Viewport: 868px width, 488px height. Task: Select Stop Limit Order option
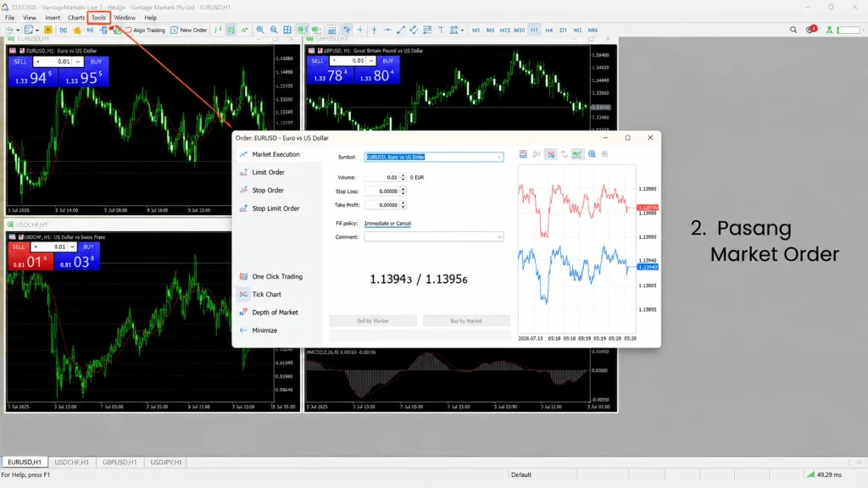tap(277, 208)
